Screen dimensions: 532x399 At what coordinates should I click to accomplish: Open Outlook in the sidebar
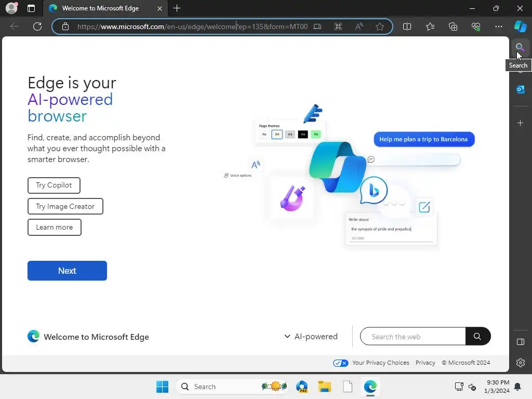tap(520, 89)
